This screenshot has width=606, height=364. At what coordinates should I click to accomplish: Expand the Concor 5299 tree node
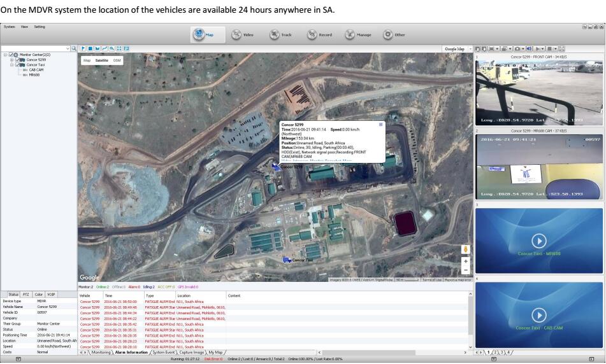(x=11, y=60)
